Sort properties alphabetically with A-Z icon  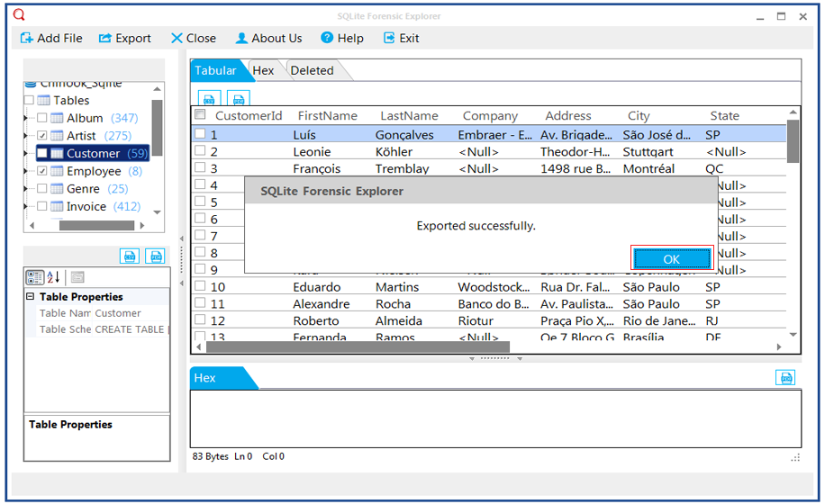point(53,277)
